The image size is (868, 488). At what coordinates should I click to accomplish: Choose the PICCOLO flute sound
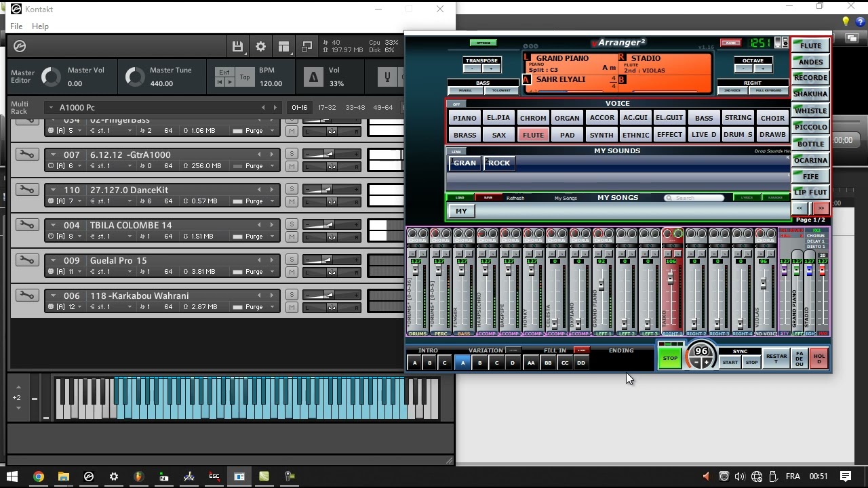[810, 127]
